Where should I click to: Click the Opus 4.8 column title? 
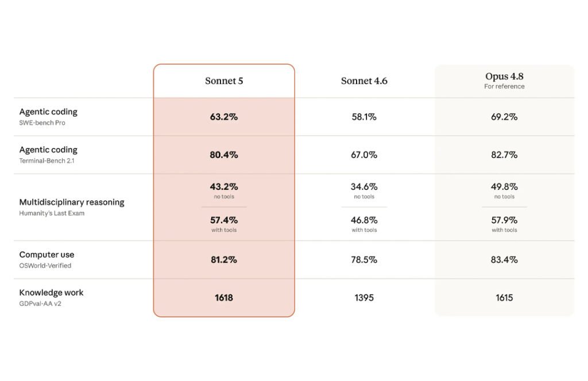pyautogui.click(x=504, y=76)
